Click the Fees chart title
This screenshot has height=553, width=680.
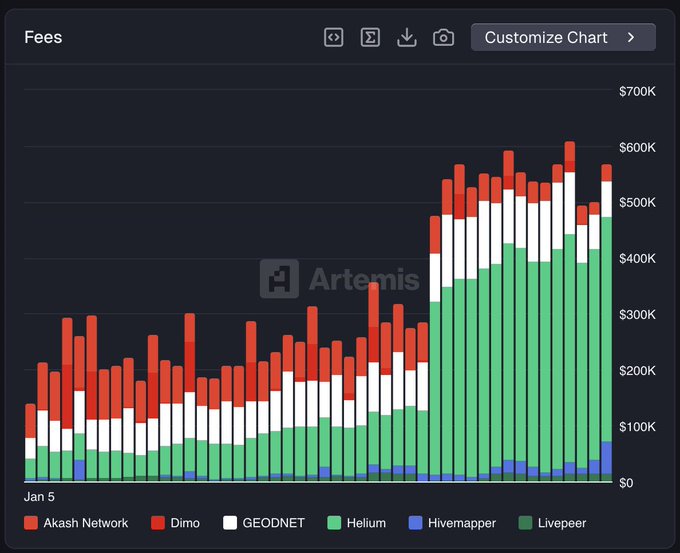43,37
